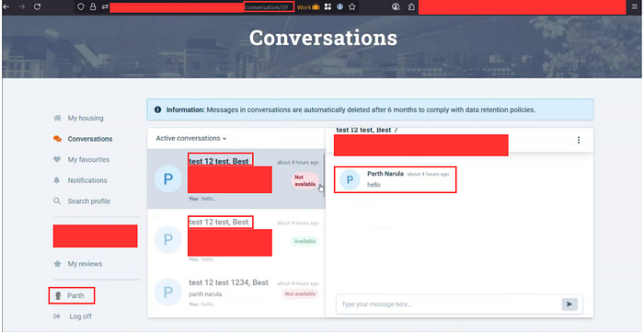The height and width of the screenshot is (332, 644).
Task: Click the bell icon beside Notifications
Action: [57, 180]
